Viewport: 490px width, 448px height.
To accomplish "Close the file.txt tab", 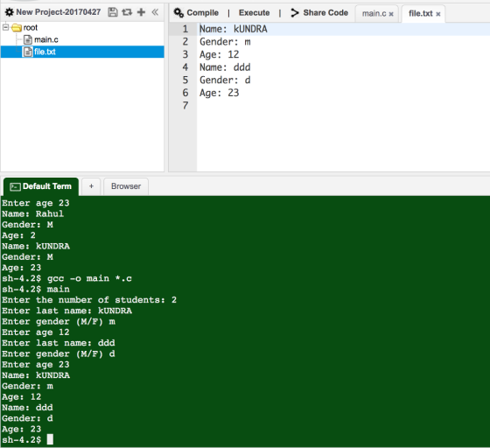I will pos(438,14).
